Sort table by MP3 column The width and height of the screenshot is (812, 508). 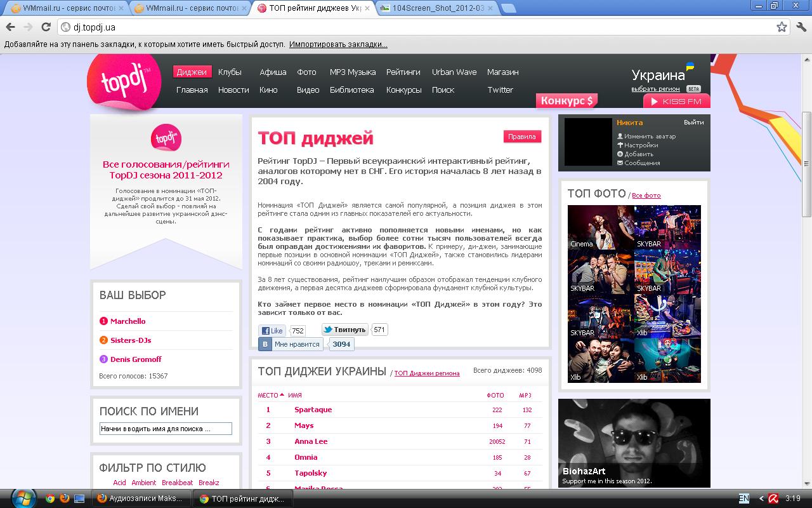coord(525,395)
